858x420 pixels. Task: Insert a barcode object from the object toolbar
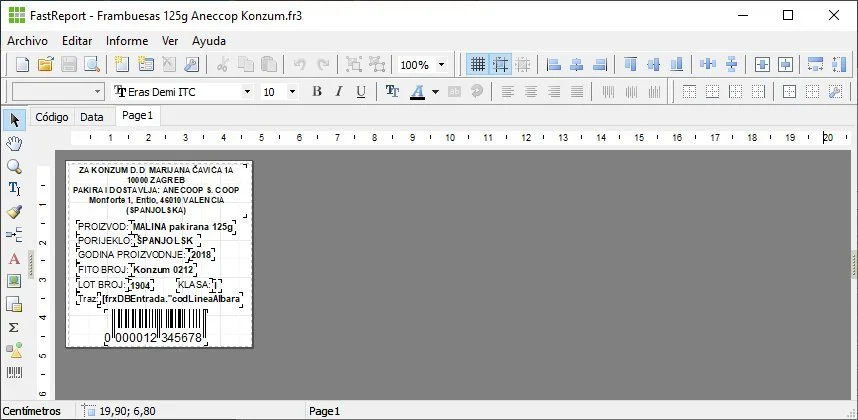(14, 373)
